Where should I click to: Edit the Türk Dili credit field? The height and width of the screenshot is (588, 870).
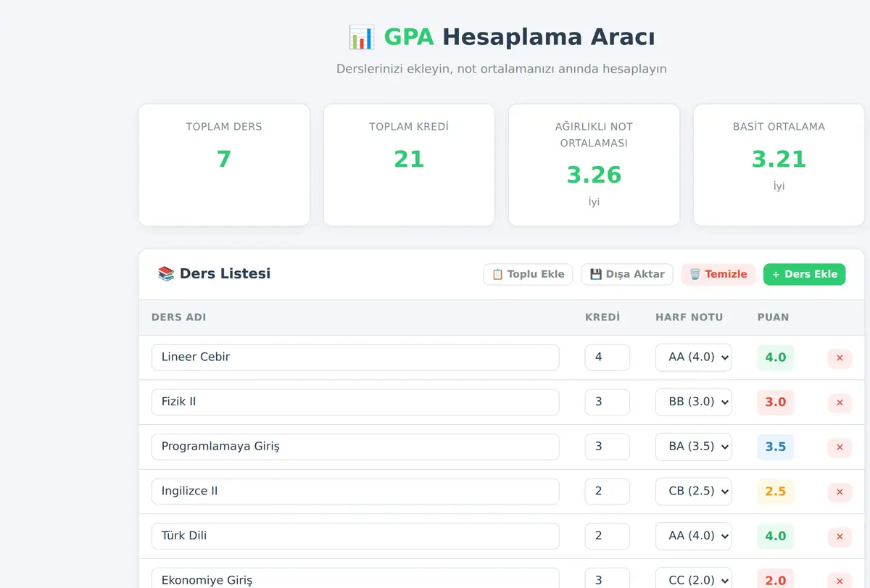608,537
